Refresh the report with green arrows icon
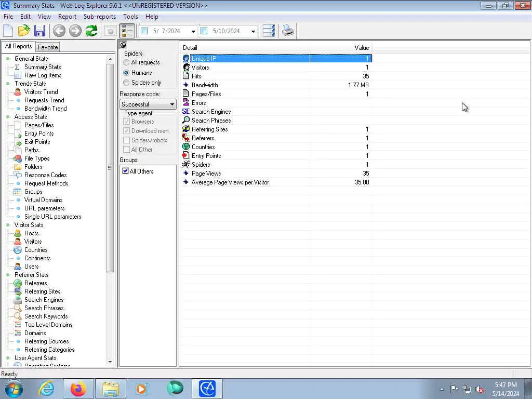Viewport: 532px width, 399px height. [x=91, y=31]
